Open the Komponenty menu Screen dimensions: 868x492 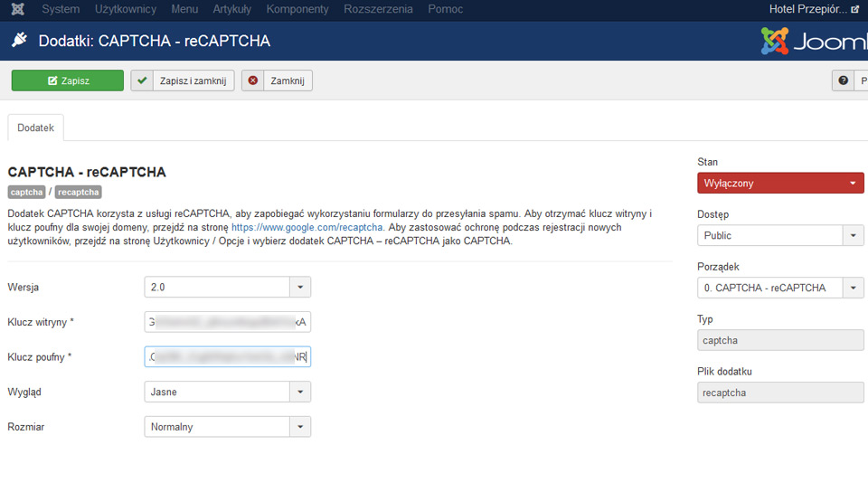point(297,9)
